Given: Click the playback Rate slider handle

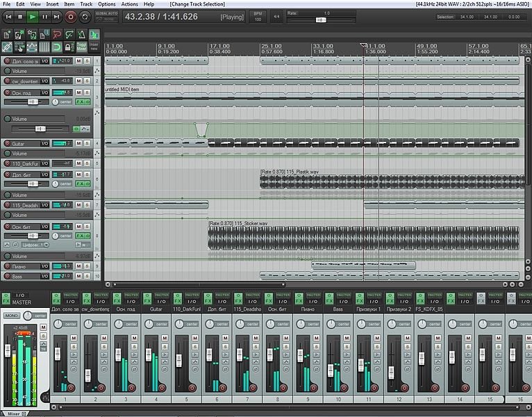Looking at the screenshot, I should click(x=320, y=20).
